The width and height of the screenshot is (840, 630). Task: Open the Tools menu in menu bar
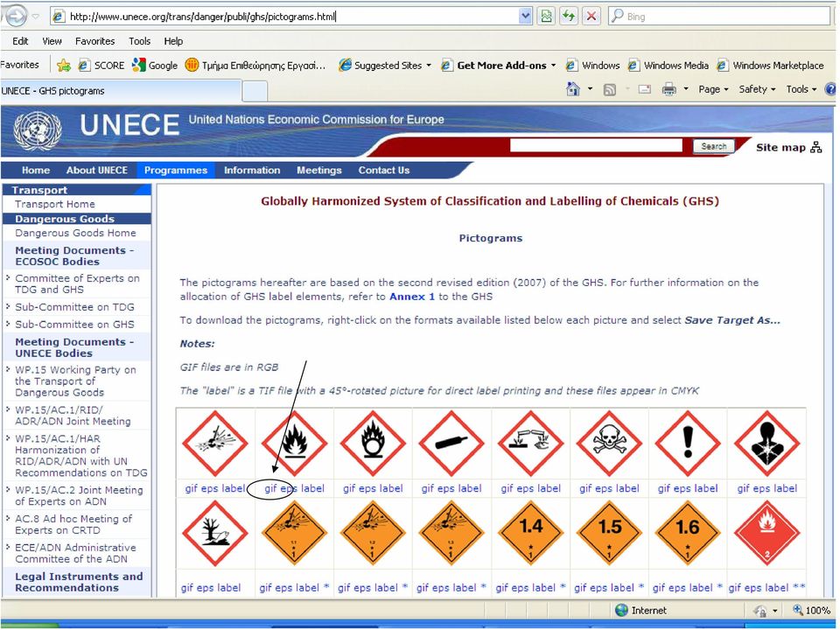pyautogui.click(x=139, y=41)
